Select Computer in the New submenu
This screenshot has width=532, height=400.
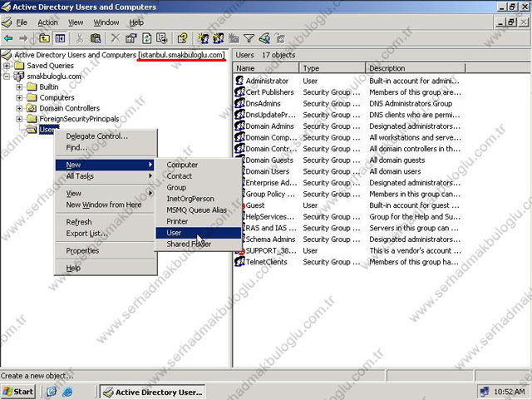pyautogui.click(x=199, y=165)
